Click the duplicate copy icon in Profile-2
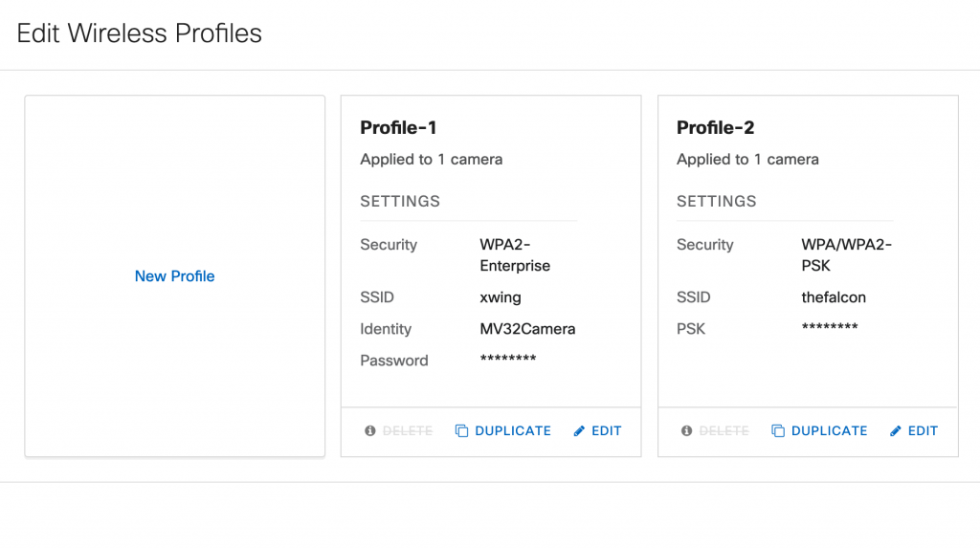Image resolution: width=980 pixels, height=548 pixels. tap(778, 431)
